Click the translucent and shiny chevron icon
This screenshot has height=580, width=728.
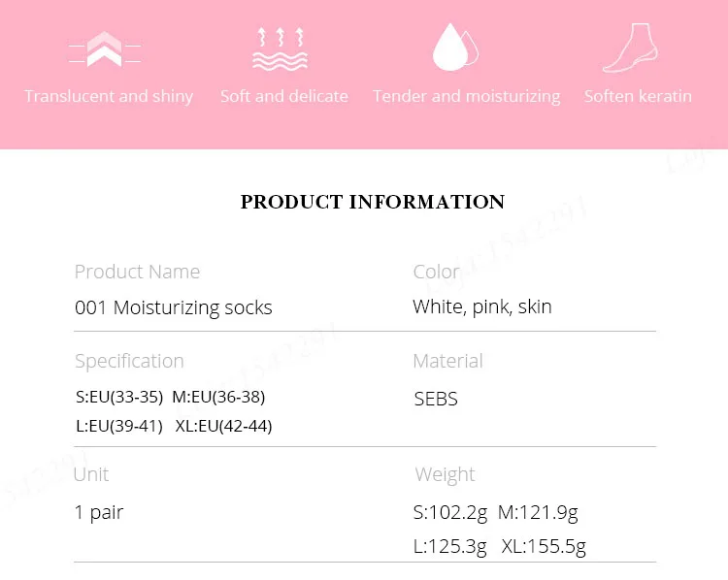tap(105, 48)
